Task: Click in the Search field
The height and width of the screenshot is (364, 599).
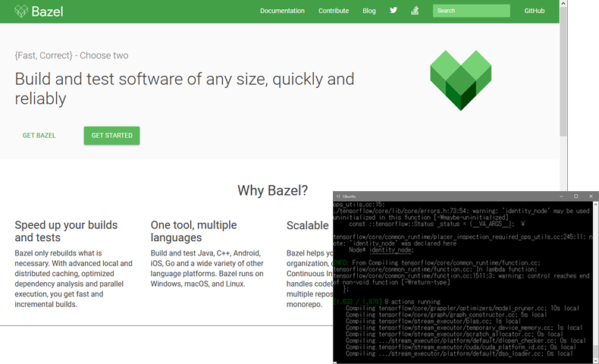Action: pyautogui.click(x=471, y=11)
